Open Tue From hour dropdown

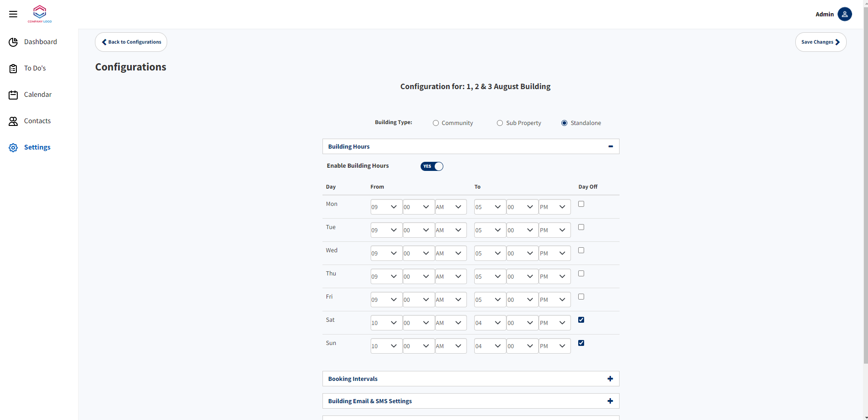click(387, 230)
